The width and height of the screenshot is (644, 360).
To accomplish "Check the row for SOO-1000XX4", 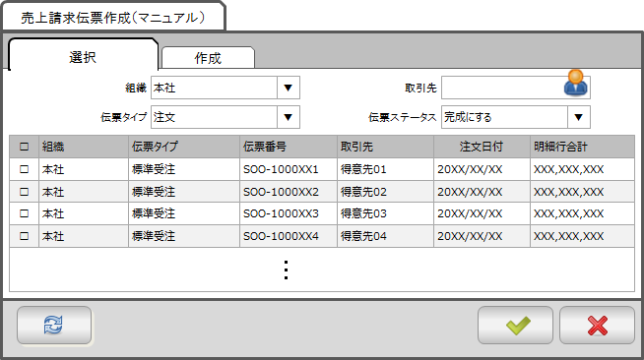I will [25, 236].
